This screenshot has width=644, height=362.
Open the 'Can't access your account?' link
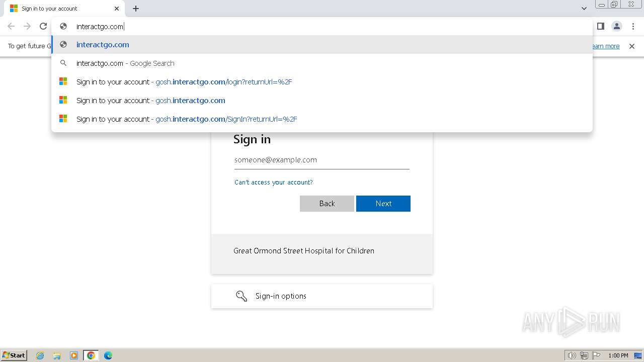[x=274, y=183]
